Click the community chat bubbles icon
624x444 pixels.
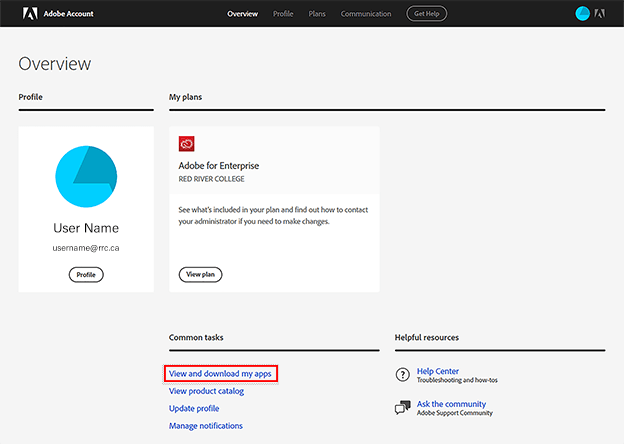pos(402,407)
